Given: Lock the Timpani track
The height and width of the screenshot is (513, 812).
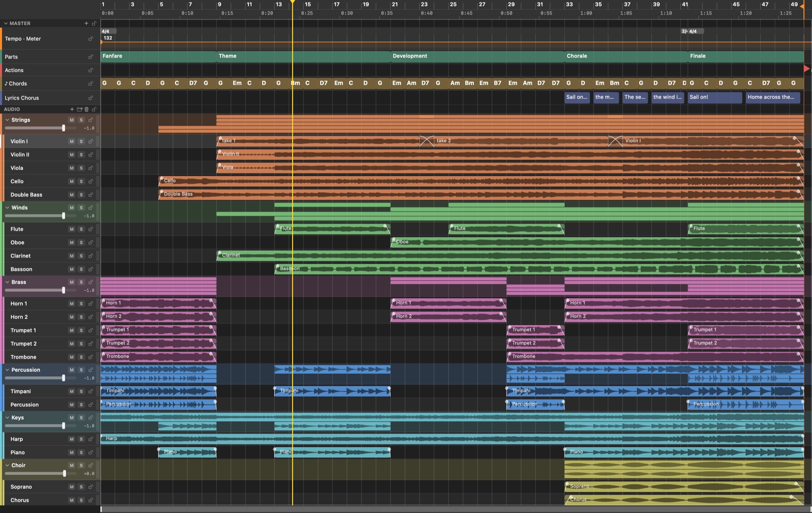Looking at the screenshot, I should click(91, 391).
